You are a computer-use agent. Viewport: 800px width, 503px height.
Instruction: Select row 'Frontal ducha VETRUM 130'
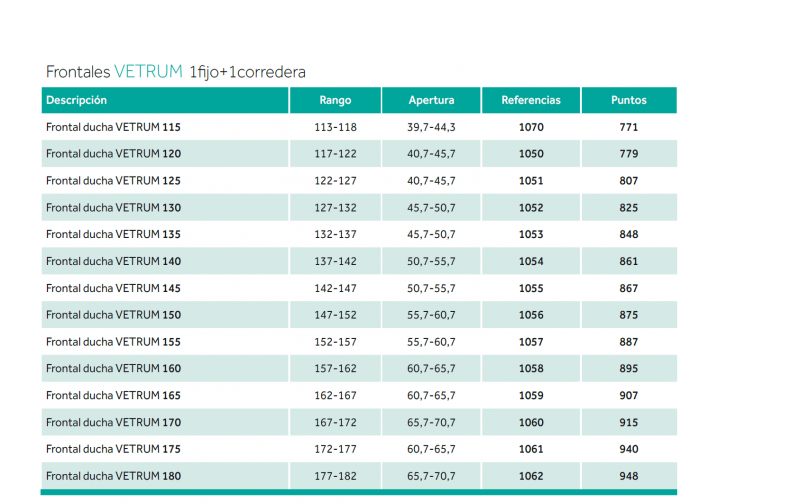(359, 208)
